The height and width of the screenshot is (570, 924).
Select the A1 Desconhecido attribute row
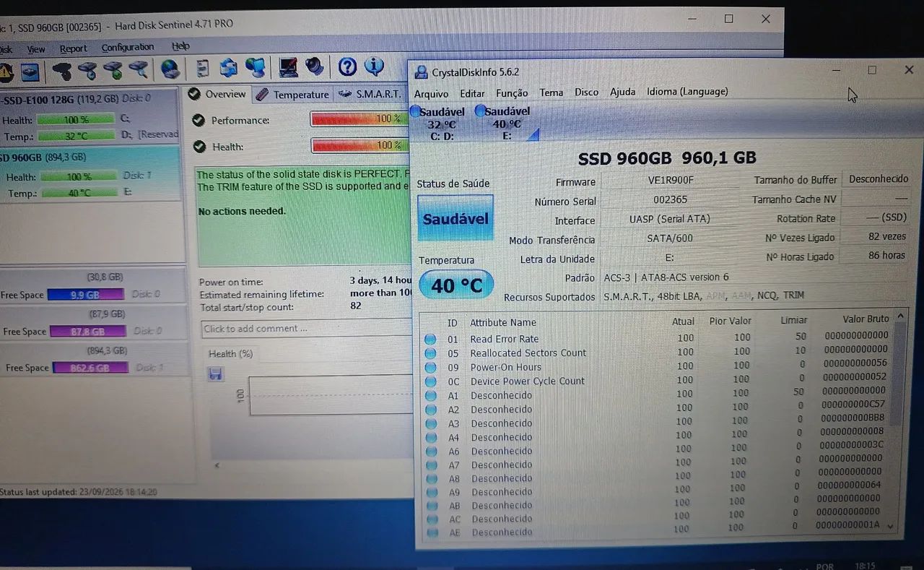pos(657,394)
